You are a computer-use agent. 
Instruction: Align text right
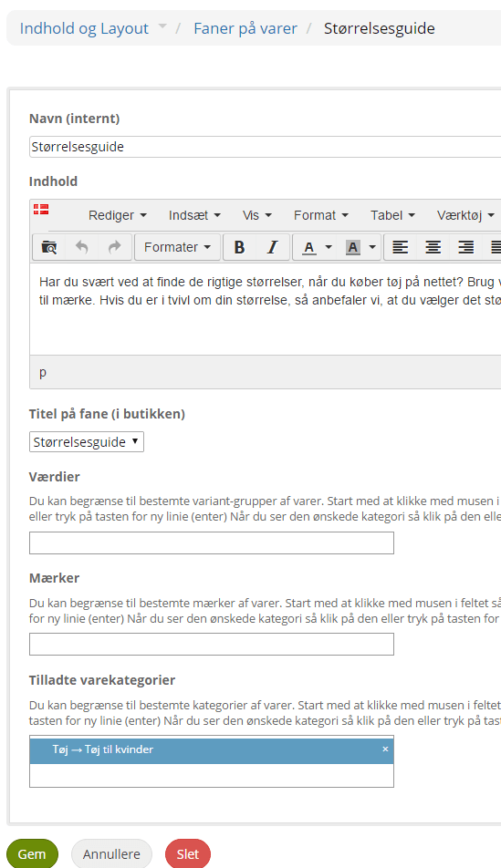click(465, 247)
